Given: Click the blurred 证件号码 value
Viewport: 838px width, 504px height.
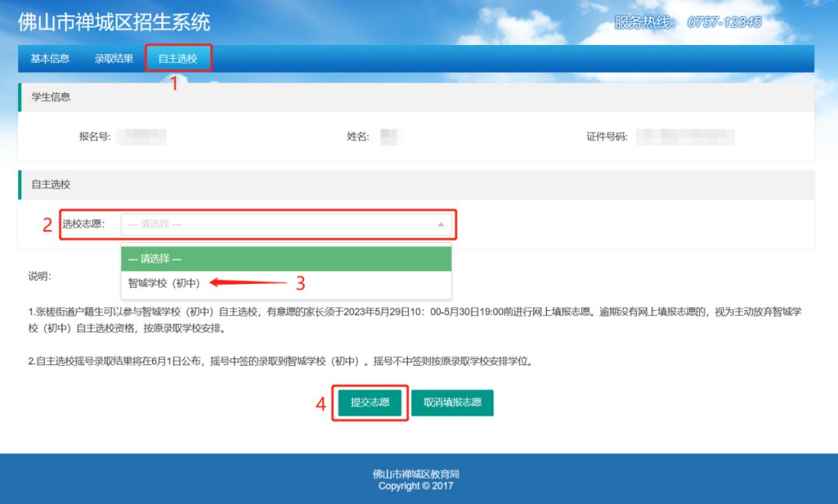Looking at the screenshot, I should (x=685, y=137).
